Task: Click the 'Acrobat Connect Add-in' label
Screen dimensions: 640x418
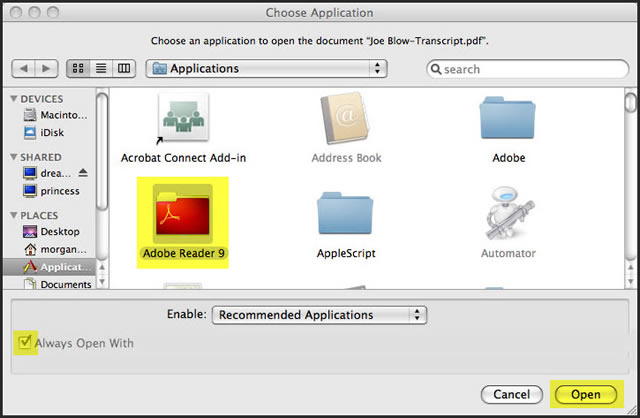Action: click(183, 158)
